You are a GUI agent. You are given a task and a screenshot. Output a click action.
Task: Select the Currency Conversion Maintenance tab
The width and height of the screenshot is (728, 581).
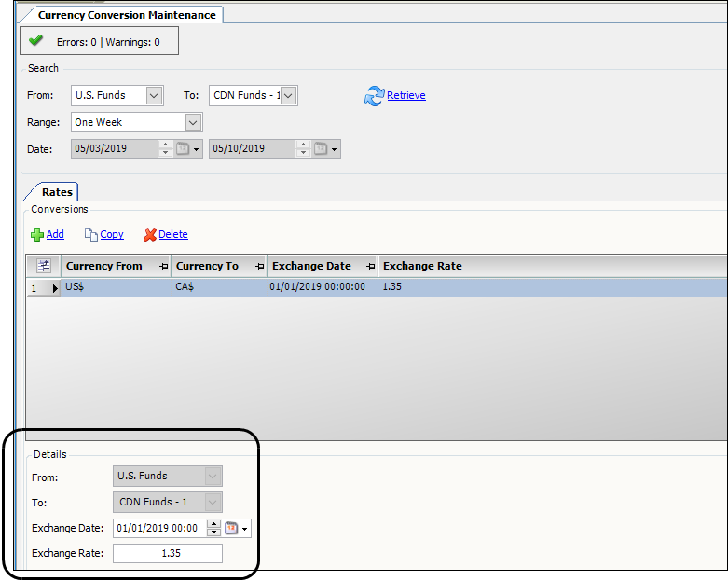127,15
